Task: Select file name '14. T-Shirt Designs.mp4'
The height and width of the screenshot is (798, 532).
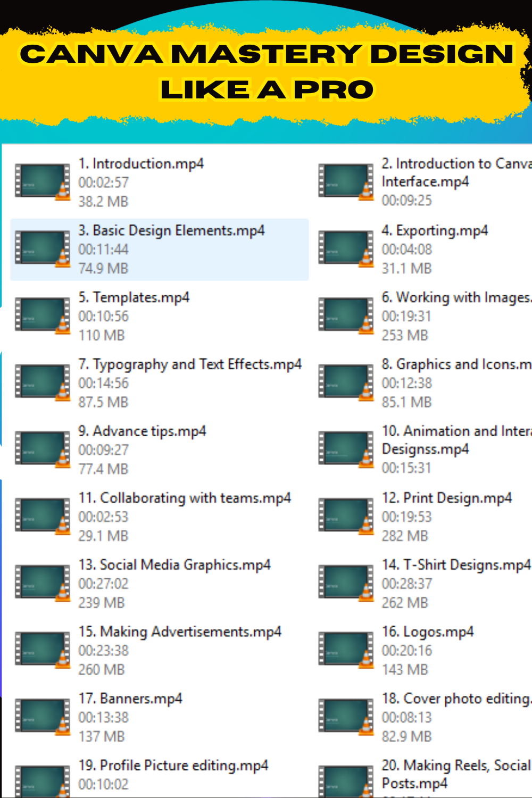Action: pos(456,565)
